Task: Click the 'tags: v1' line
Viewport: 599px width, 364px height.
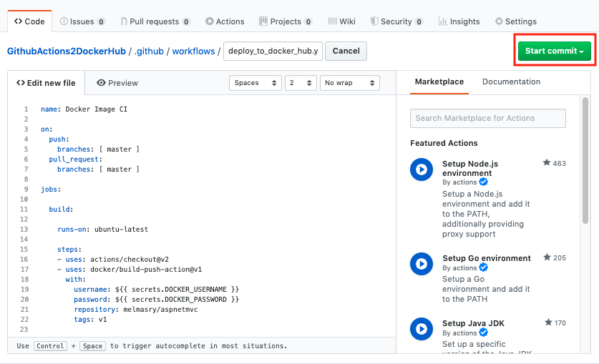Action: (91, 320)
